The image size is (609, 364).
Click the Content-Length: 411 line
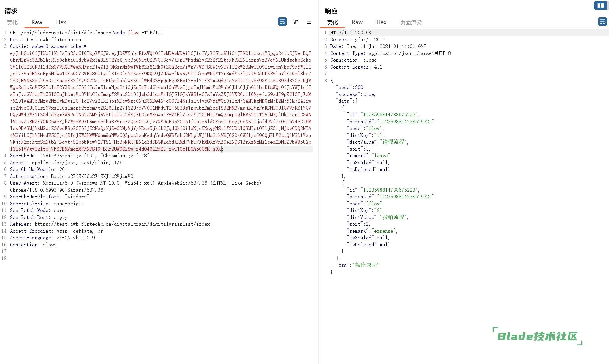[356, 67]
